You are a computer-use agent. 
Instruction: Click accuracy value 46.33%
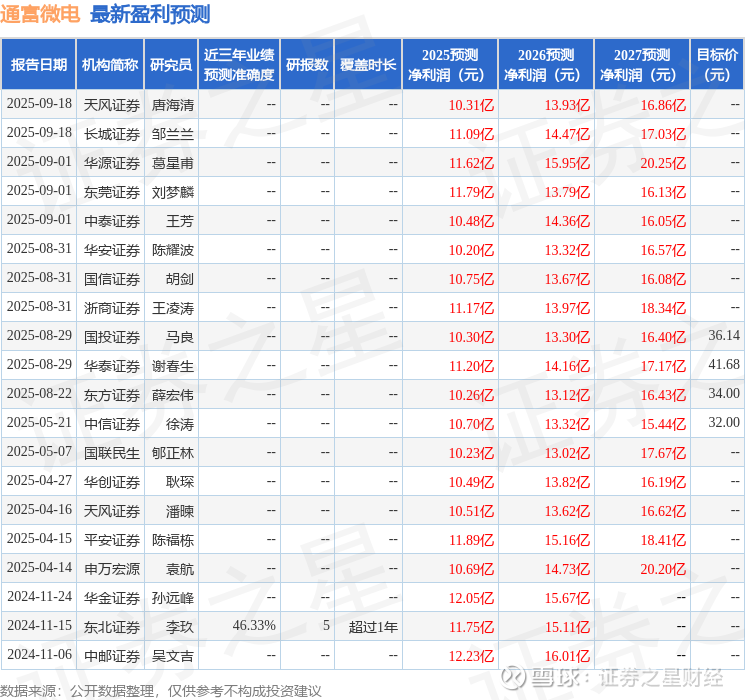pyautogui.click(x=254, y=625)
